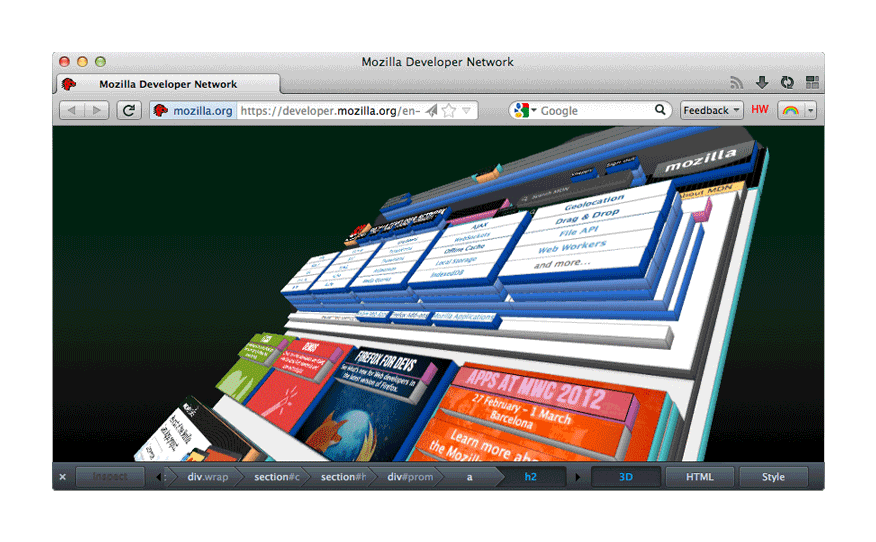This screenshot has height=542, width=876.
Task: Toggle the Style panel button
Action: 773,477
